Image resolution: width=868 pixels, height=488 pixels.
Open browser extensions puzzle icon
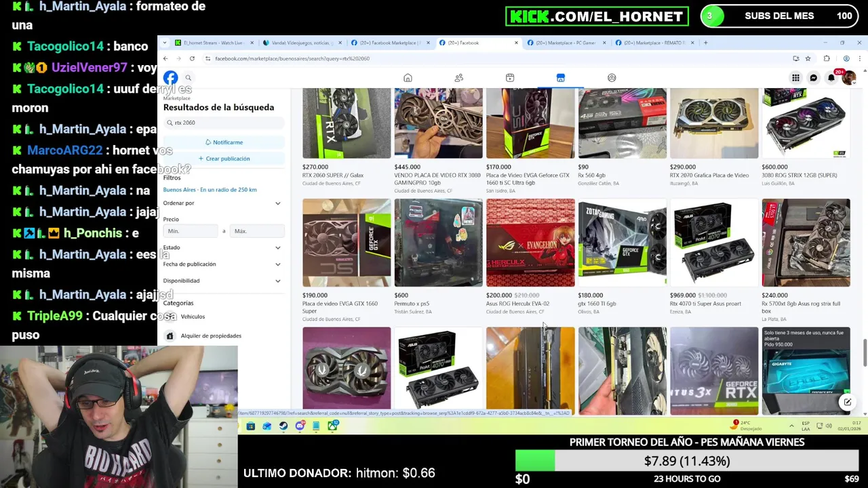pos(827,59)
